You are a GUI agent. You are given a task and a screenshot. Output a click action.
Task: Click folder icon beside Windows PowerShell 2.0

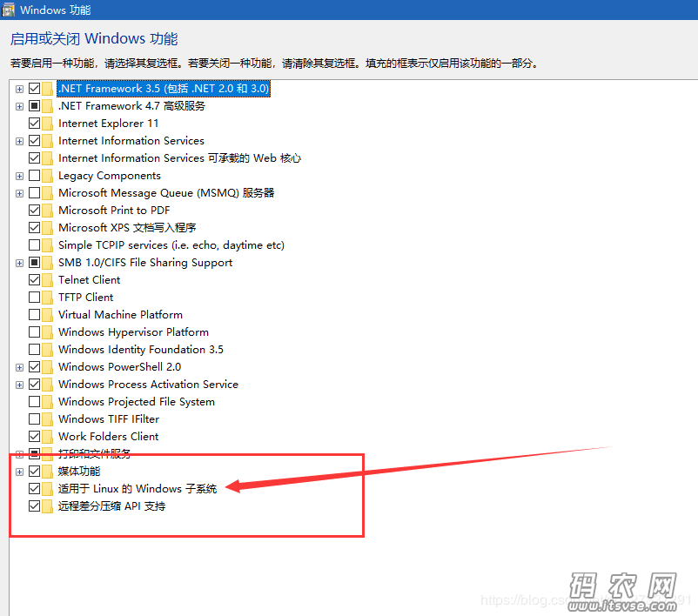click(x=48, y=367)
